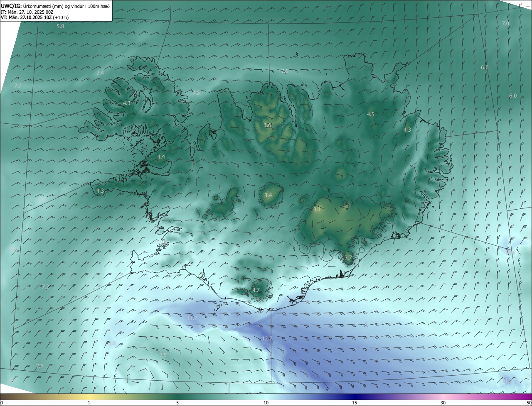Click the title line starting 'UWC/IG: Úrkomumætti'

[55, 6]
